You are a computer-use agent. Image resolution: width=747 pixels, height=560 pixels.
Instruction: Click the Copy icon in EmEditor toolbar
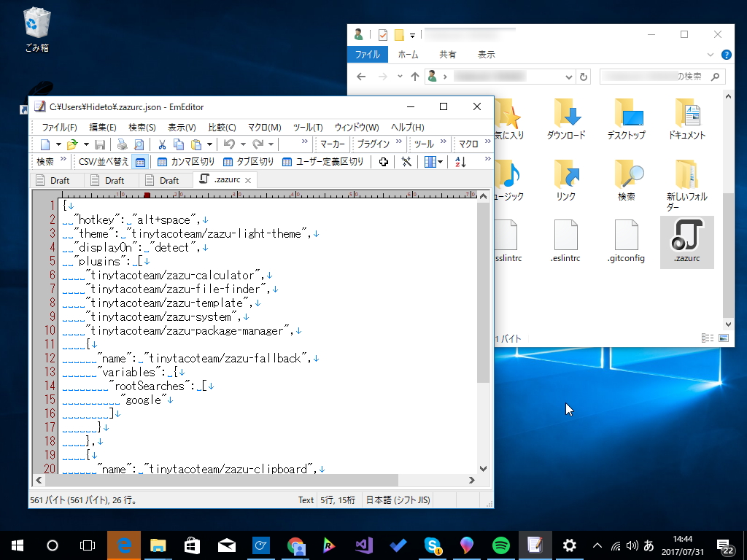point(179,144)
